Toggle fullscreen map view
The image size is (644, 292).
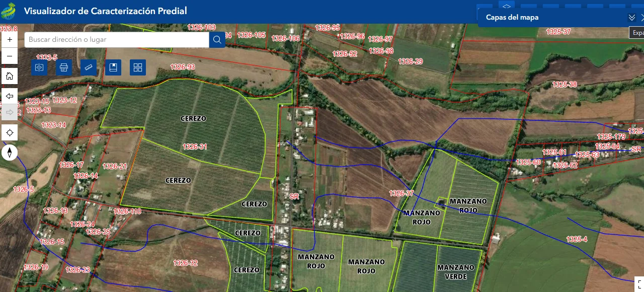click(x=640, y=283)
